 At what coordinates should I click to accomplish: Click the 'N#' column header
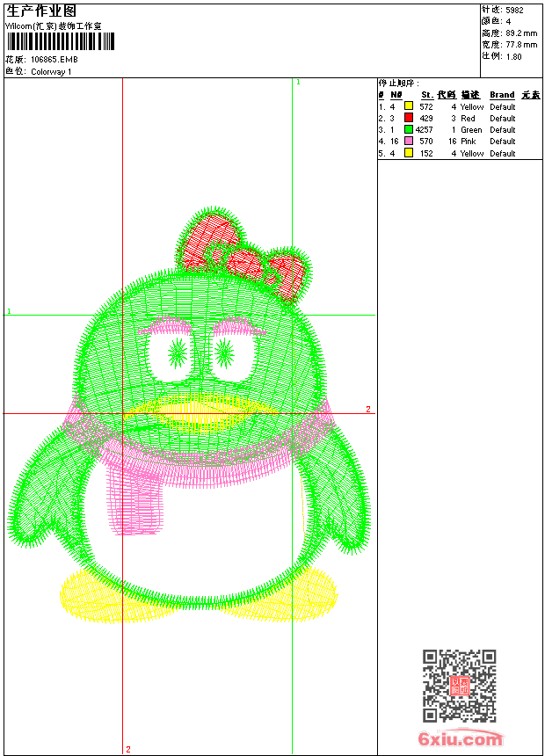[x=396, y=95]
